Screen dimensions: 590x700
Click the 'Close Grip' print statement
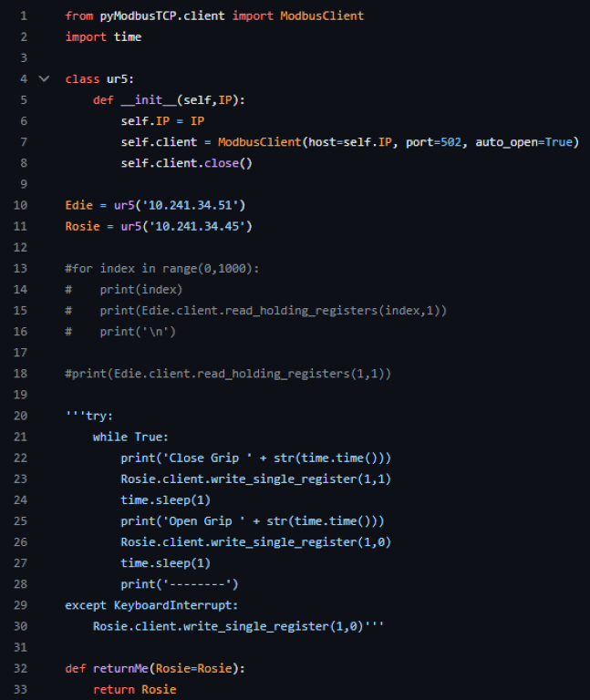click(x=255, y=458)
